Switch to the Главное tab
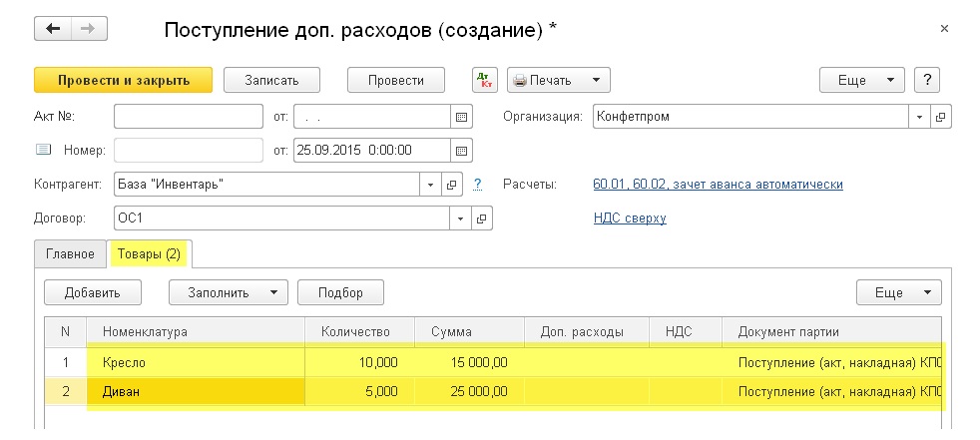The width and height of the screenshot is (980, 440). coord(71,253)
